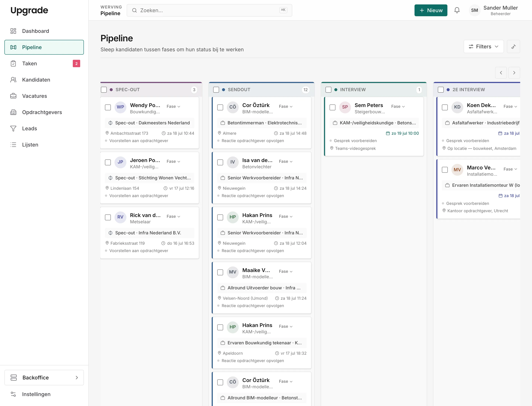Tick checkbox for Isa van de... card
The image size is (532, 406).
[220, 162]
